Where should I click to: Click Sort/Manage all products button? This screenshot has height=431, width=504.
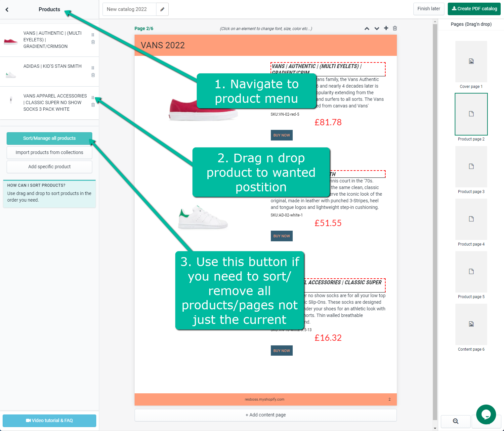[x=49, y=138]
